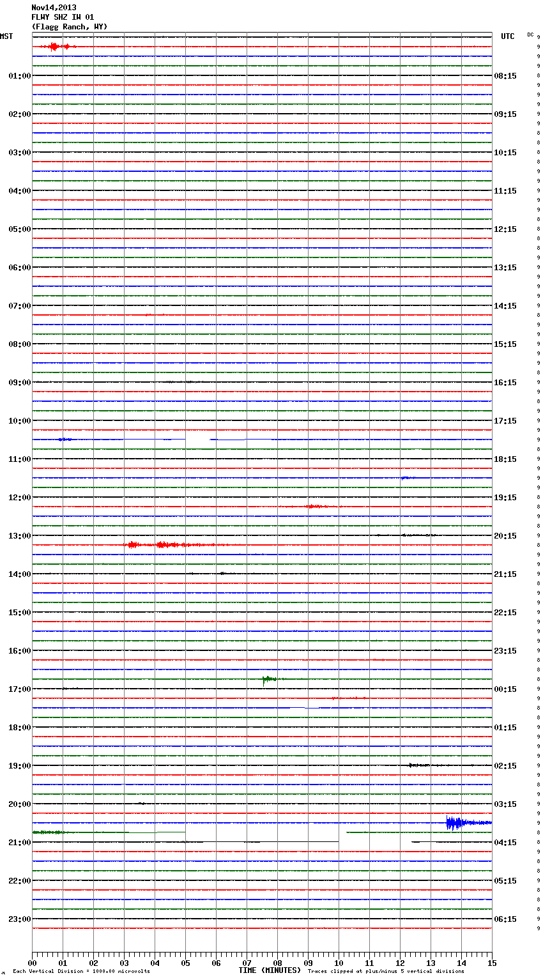
Task: Click the "19:00" MST time label
Action: point(20,766)
